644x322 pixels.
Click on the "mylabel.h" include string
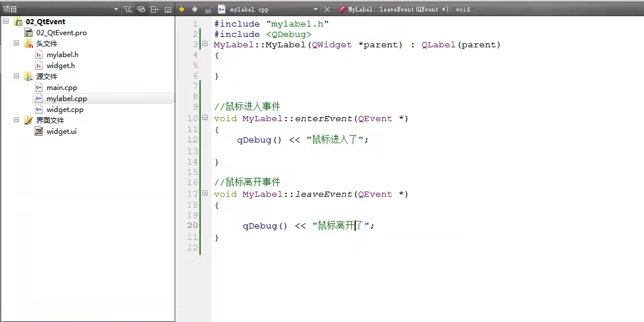(x=297, y=24)
